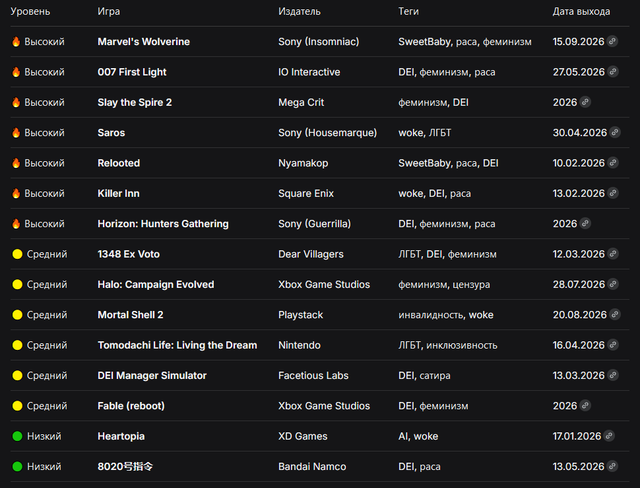The height and width of the screenshot is (488, 640).
Task: Open link icon in Fable (reboot) row
Action: coord(585,406)
